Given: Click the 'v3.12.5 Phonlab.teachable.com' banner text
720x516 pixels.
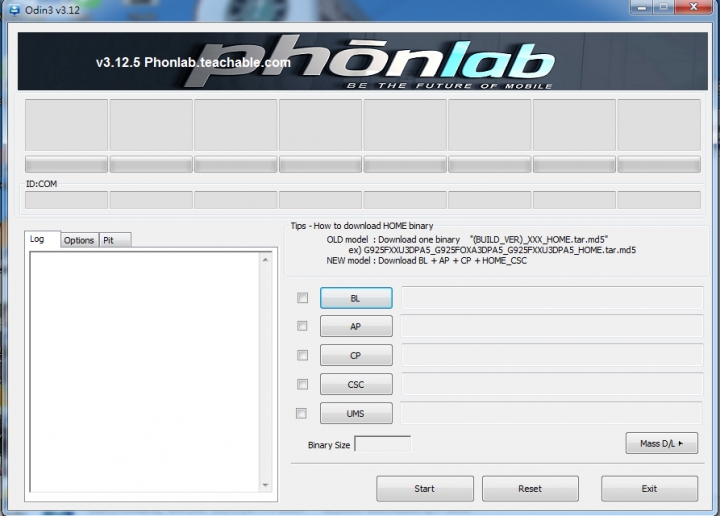Looking at the screenshot, I should pos(193,62).
